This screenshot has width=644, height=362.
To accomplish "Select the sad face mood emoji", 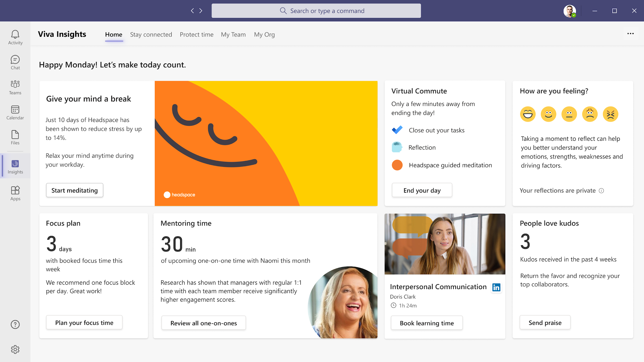I will pos(590,114).
